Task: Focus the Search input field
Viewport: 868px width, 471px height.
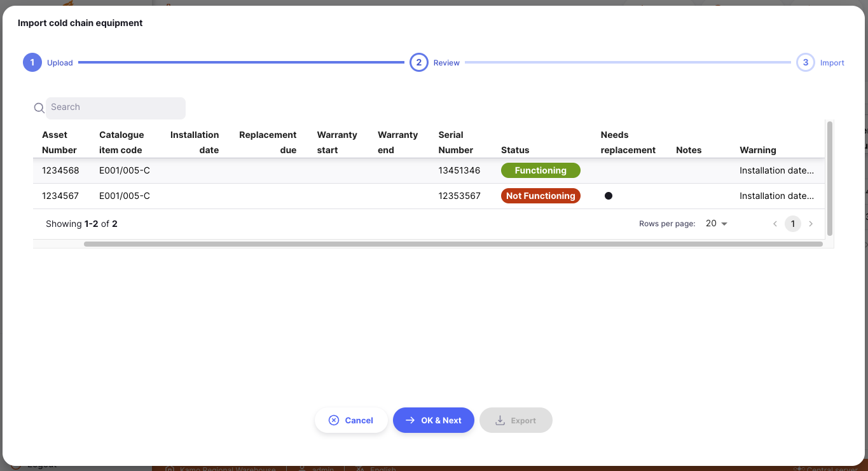Action: pyautogui.click(x=116, y=108)
